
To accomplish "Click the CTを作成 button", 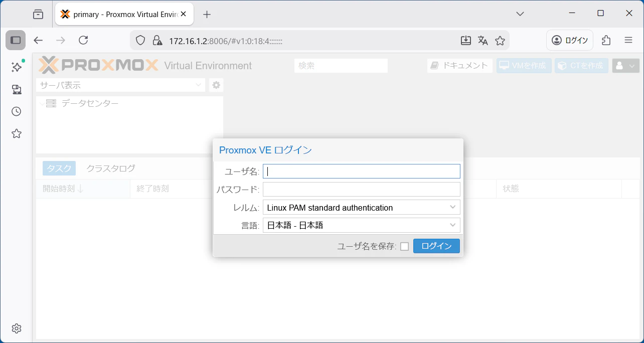I will click(x=581, y=66).
